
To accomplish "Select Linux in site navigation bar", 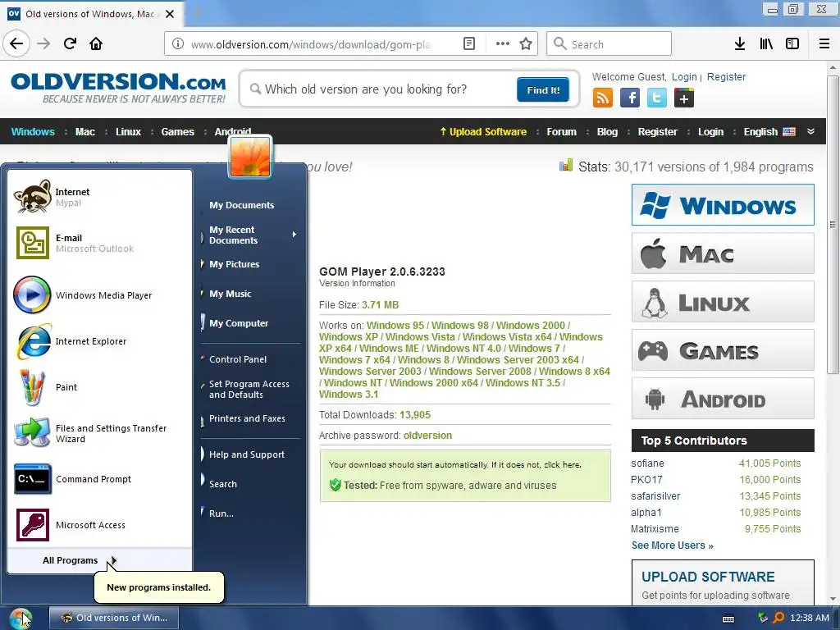I will 128,132.
